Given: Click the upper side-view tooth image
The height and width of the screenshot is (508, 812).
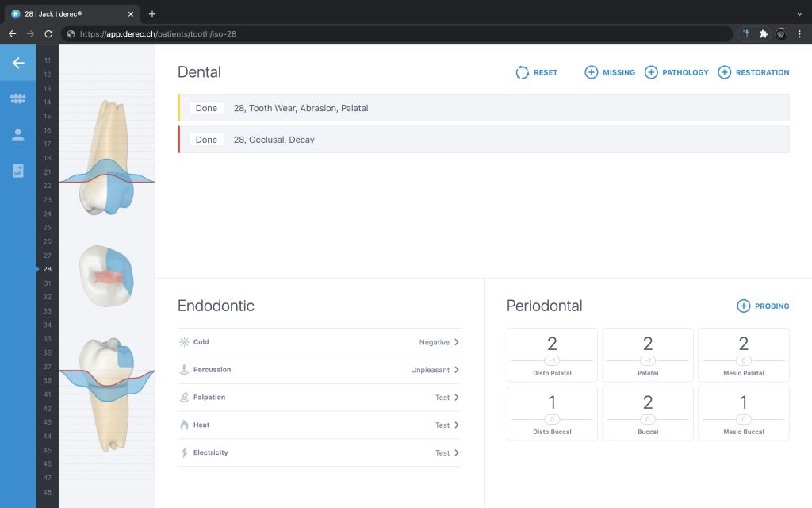Looking at the screenshot, I should tap(107, 158).
